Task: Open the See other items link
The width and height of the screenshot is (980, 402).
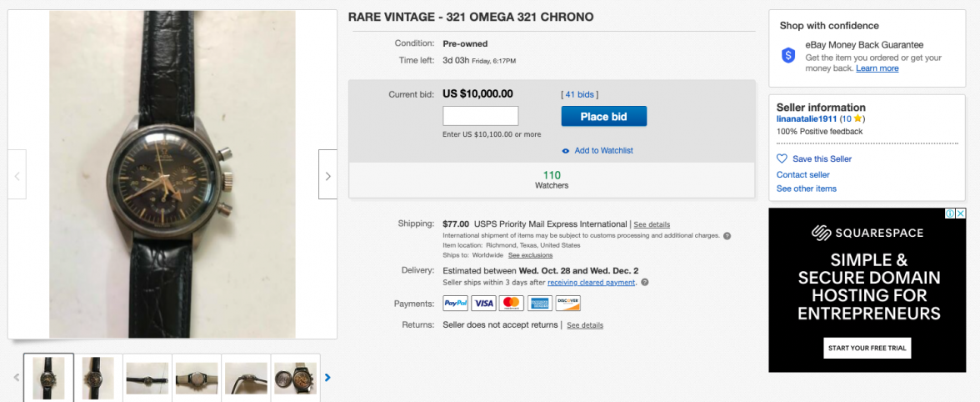Action: pos(807,189)
